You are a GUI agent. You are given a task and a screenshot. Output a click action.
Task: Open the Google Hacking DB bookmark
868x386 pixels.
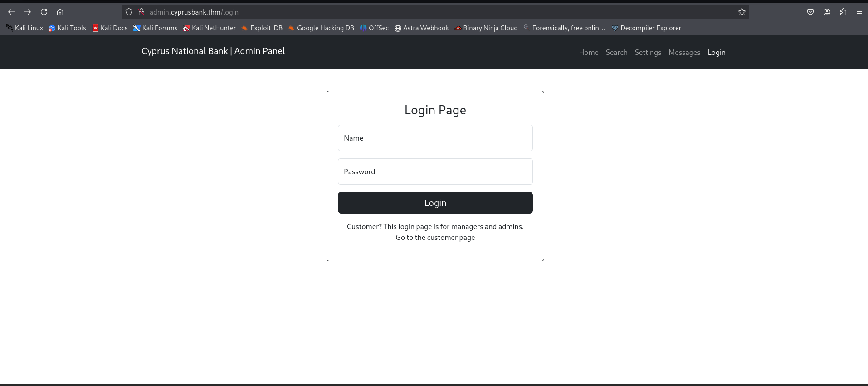coord(321,28)
